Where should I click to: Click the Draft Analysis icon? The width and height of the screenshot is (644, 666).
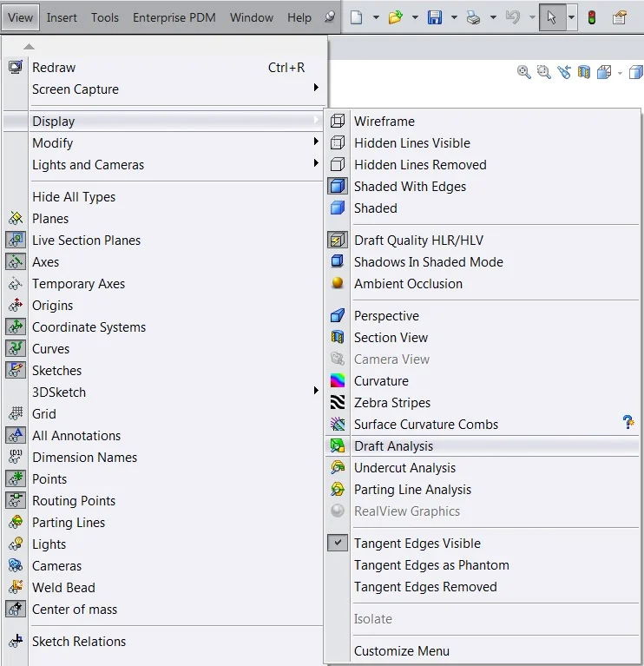point(338,446)
